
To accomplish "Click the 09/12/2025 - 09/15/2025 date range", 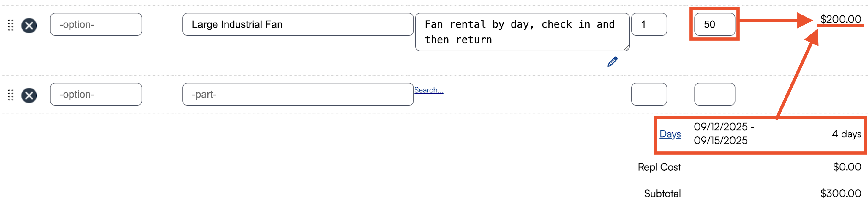I will (723, 133).
